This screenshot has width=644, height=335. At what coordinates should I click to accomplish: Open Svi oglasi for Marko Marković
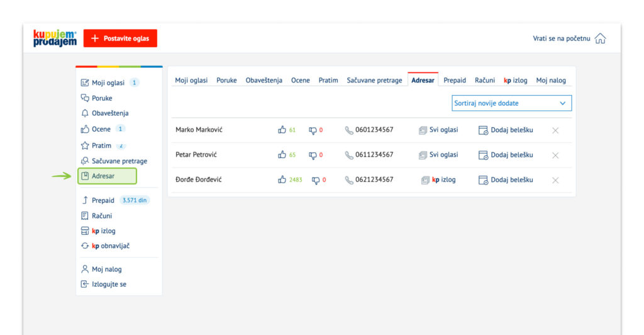point(438,130)
